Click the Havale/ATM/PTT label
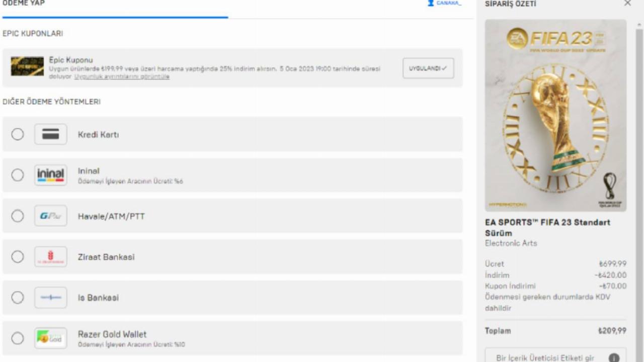Image resolution: width=644 pixels, height=362 pixels. 111,216
